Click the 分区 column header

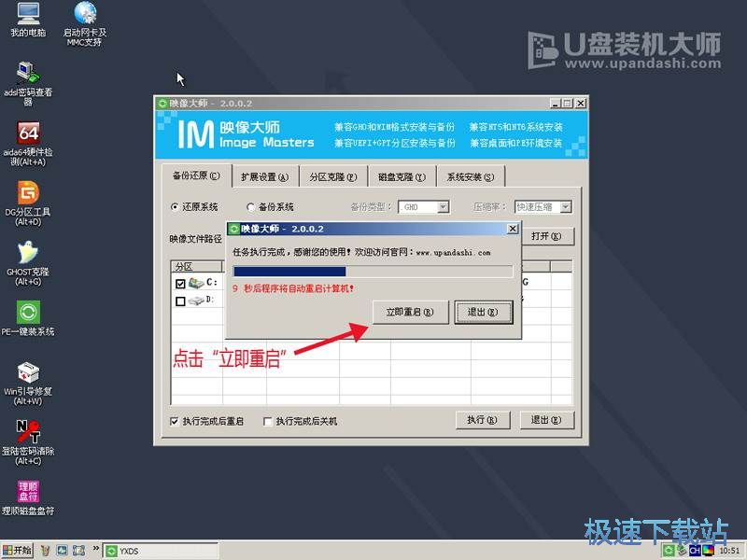[197, 267]
